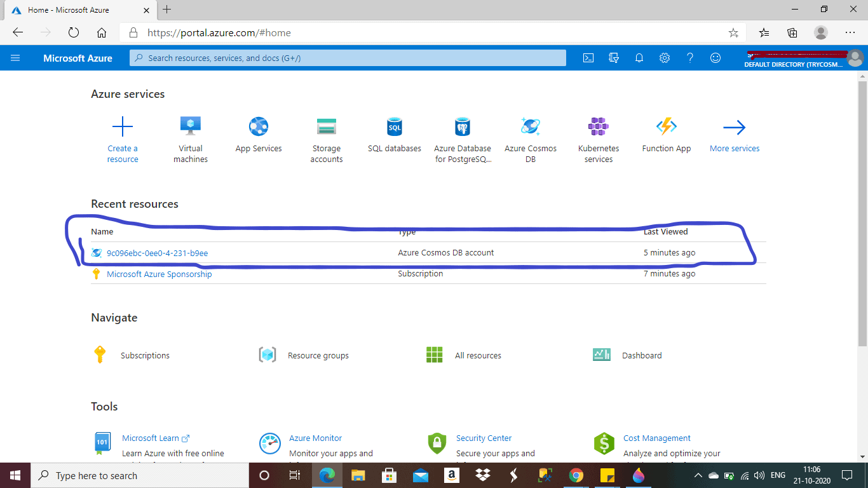This screenshot has height=488, width=868.
Task: Open Function App service
Action: [666, 127]
